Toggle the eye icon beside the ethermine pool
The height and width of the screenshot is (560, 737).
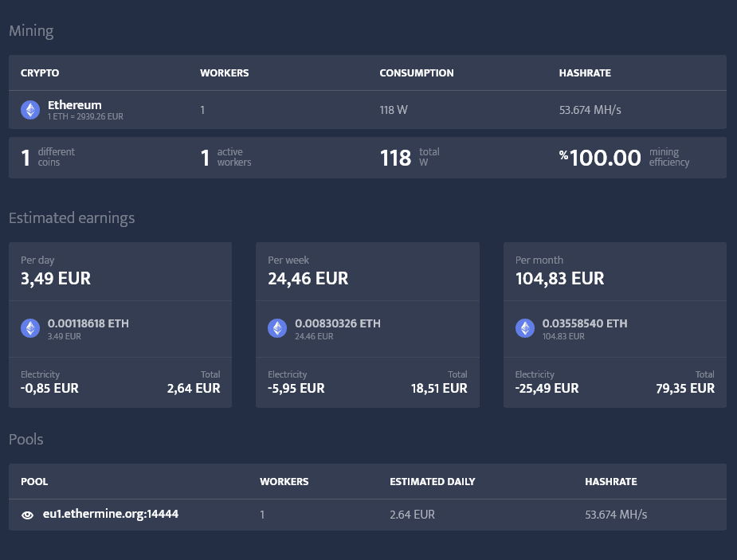click(x=27, y=515)
